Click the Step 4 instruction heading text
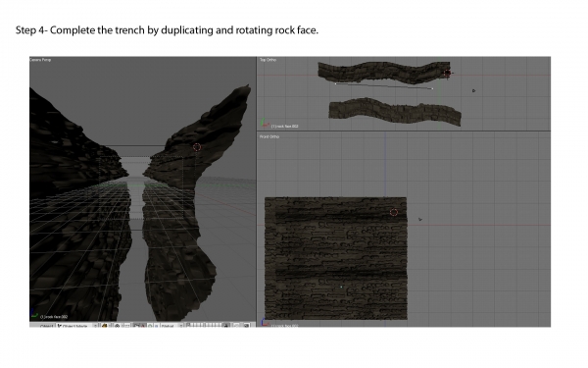This screenshot has height=368, width=588. [x=167, y=30]
